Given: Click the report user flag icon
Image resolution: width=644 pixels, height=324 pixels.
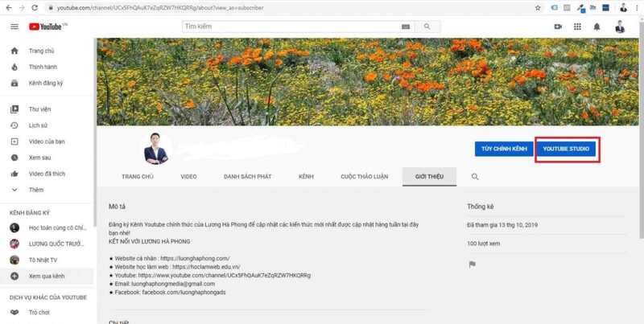Looking at the screenshot, I should [x=473, y=265].
